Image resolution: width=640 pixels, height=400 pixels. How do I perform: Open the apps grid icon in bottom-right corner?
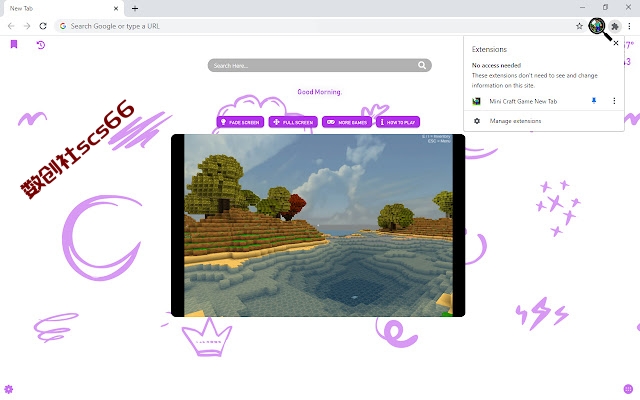(628, 389)
